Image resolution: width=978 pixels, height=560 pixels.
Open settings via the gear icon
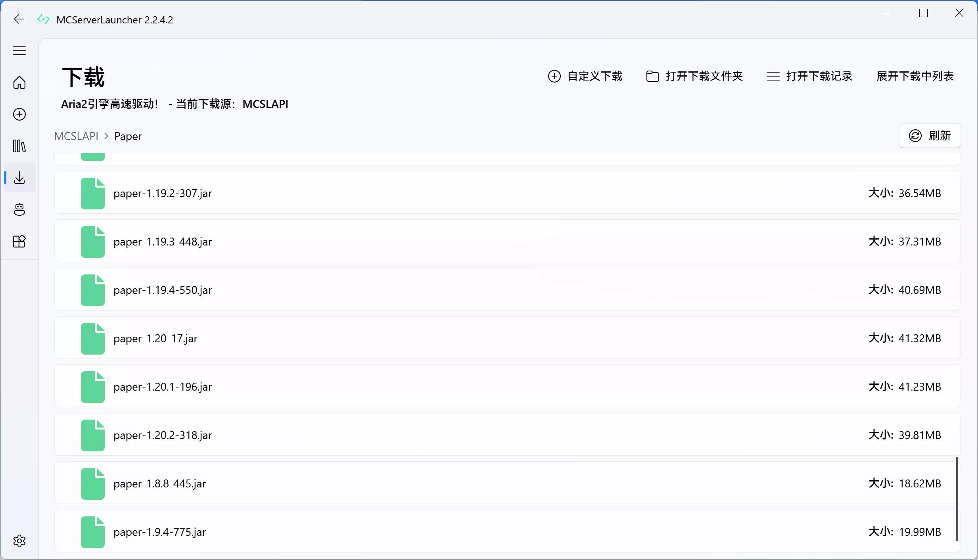pyautogui.click(x=19, y=541)
